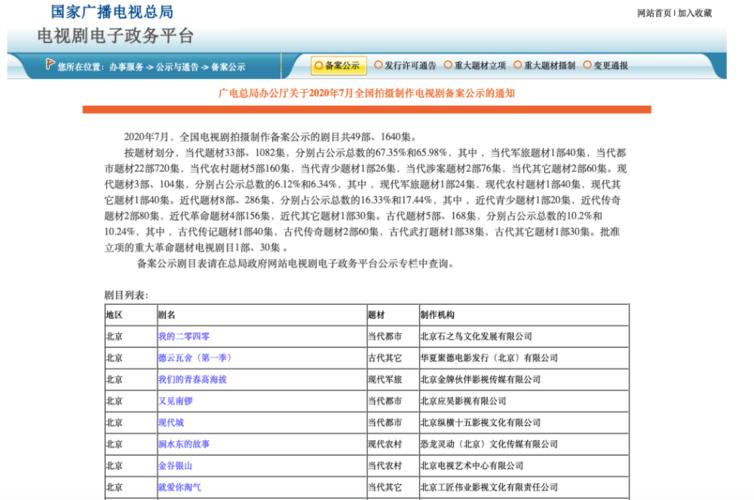754x500 pixels.
Task: Open the drama link 又见南锣
Action: coord(176,401)
